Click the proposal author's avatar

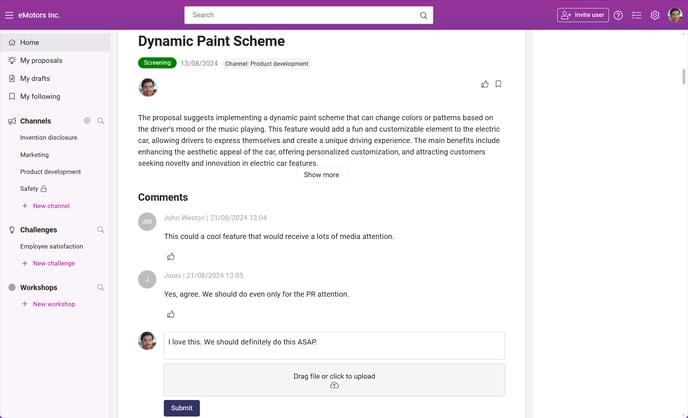148,87
